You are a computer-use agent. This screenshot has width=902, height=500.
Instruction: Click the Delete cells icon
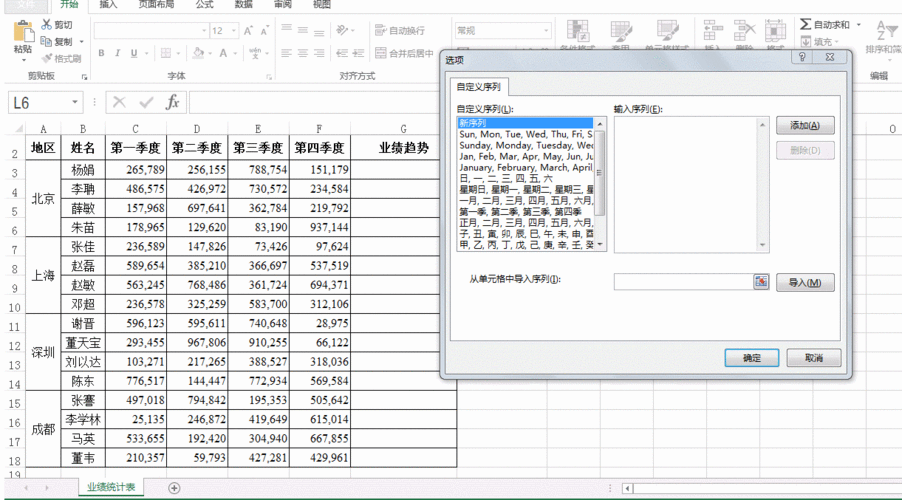pos(744,31)
